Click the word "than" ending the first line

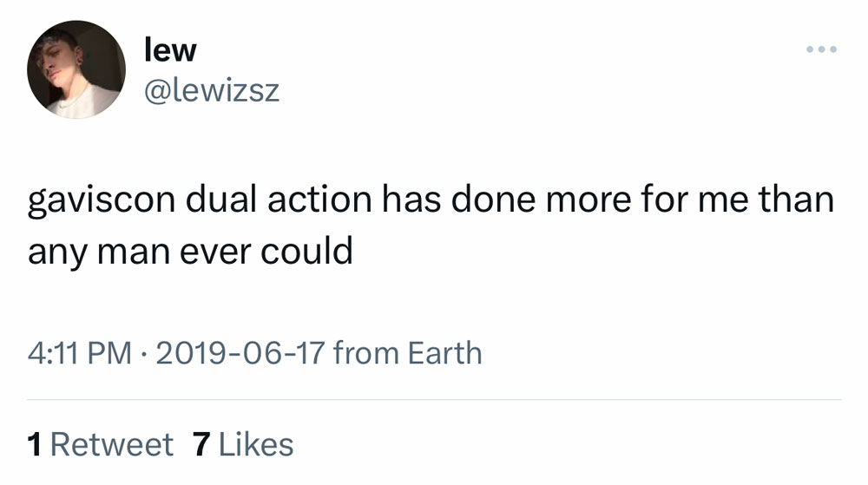pyautogui.click(x=796, y=202)
